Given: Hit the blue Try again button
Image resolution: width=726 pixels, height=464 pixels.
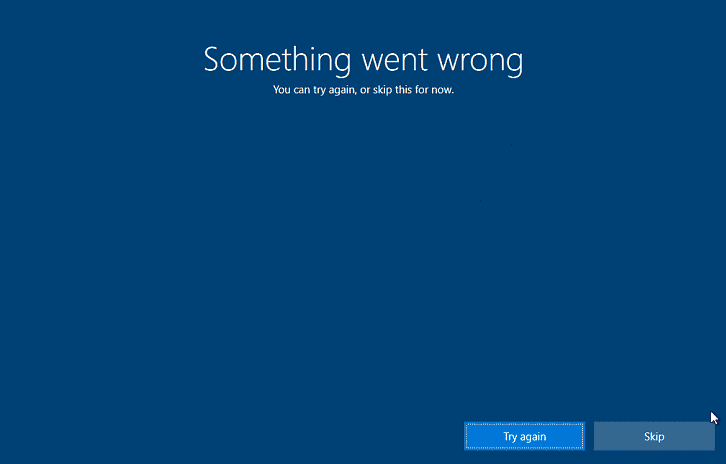Looking at the screenshot, I should (524, 436).
